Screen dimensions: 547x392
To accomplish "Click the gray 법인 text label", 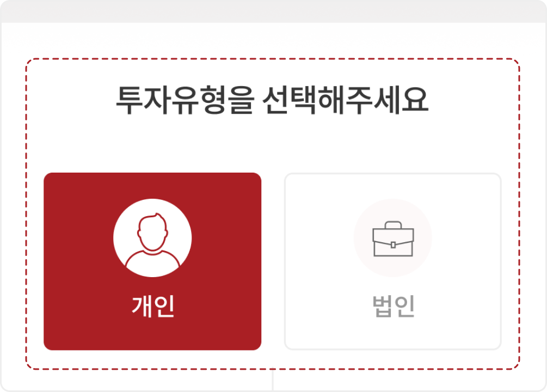I will [394, 306].
